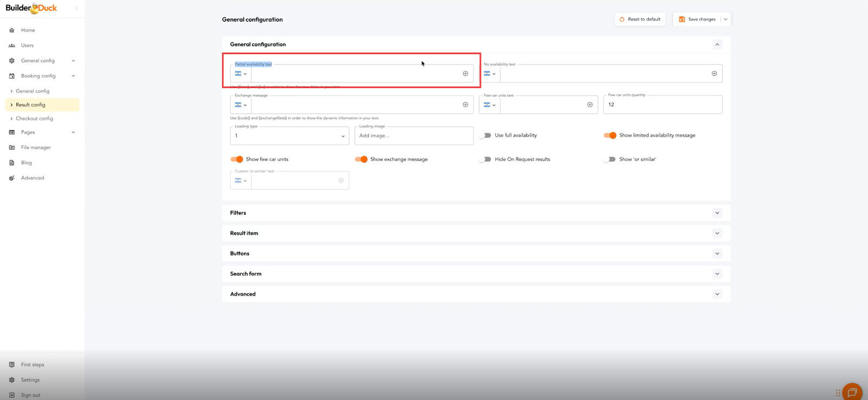The width and height of the screenshot is (868, 400).
Task: Click the Sign out icon
Action: click(x=12, y=395)
